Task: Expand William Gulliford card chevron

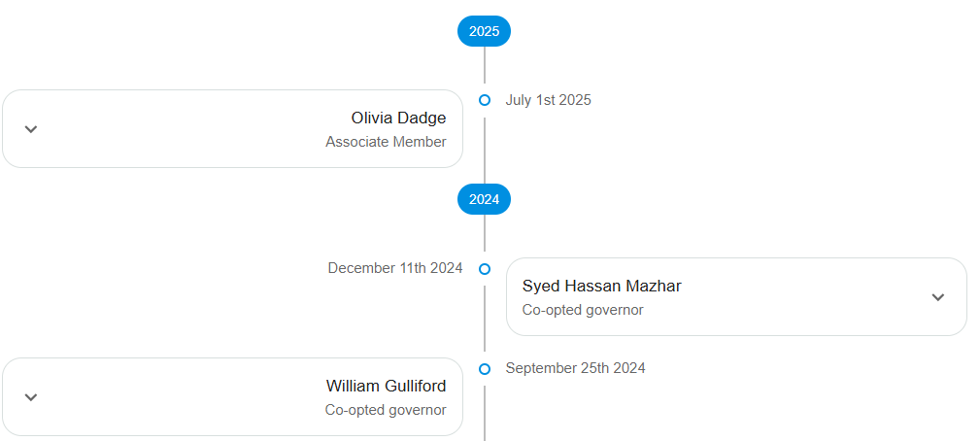Action: 31,397
